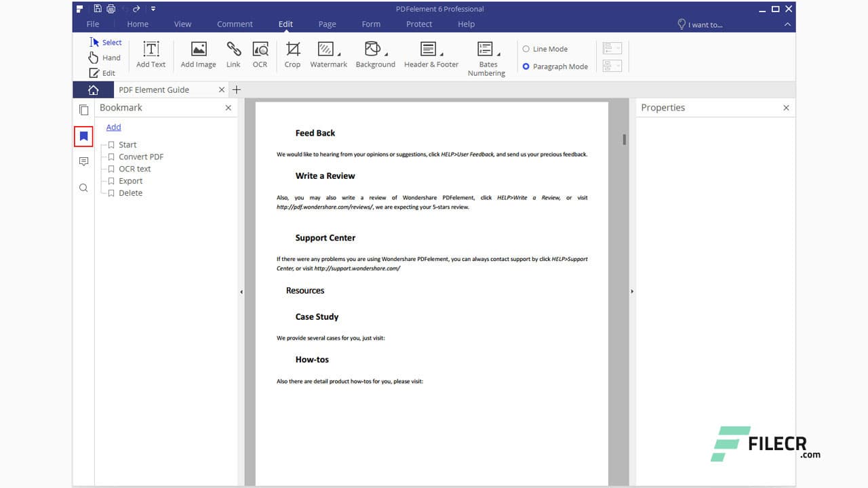The height and width of the screenshot is (488, 868).
Task: Click the Export bookmark entry
Action: coord(130,180)
